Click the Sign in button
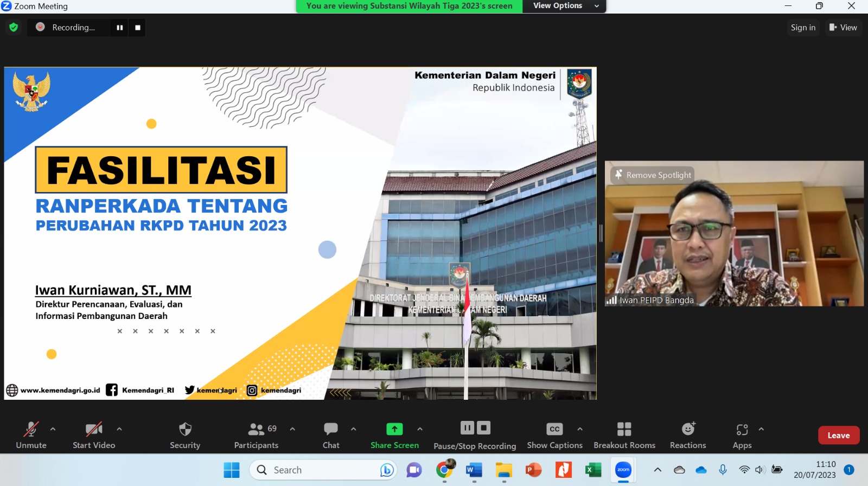 [x=803, y=28]
